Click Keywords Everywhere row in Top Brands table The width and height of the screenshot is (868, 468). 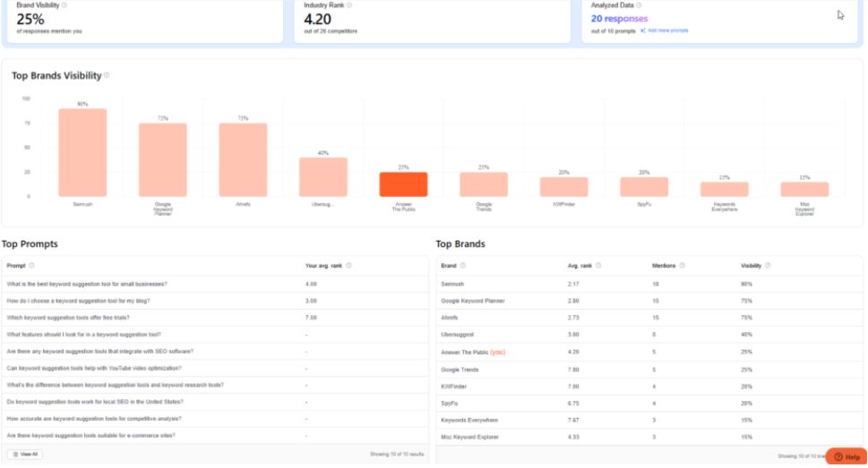[x=649, y=420]
